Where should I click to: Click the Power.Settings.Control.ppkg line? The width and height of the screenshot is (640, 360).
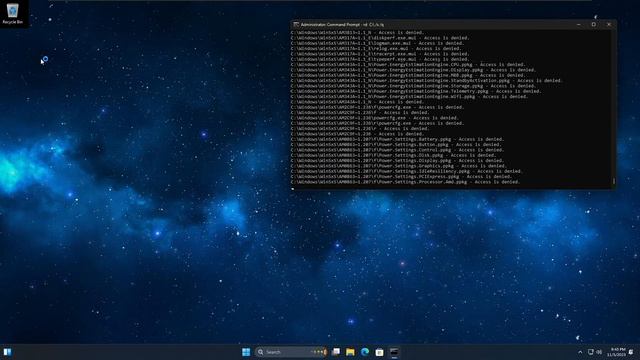point(398,150)
